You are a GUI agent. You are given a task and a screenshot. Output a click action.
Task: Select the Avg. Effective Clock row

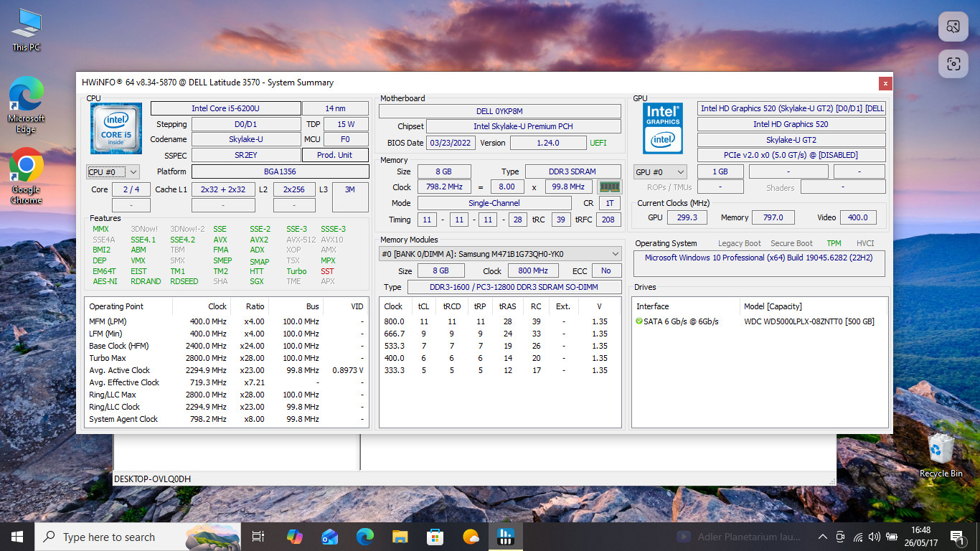tap(227, 382)
